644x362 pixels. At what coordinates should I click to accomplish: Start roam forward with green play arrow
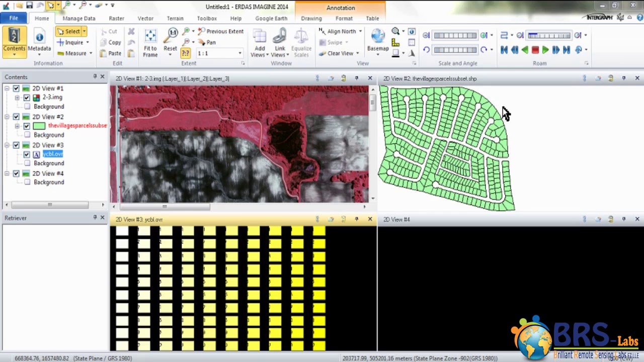(x=545, y=50)
